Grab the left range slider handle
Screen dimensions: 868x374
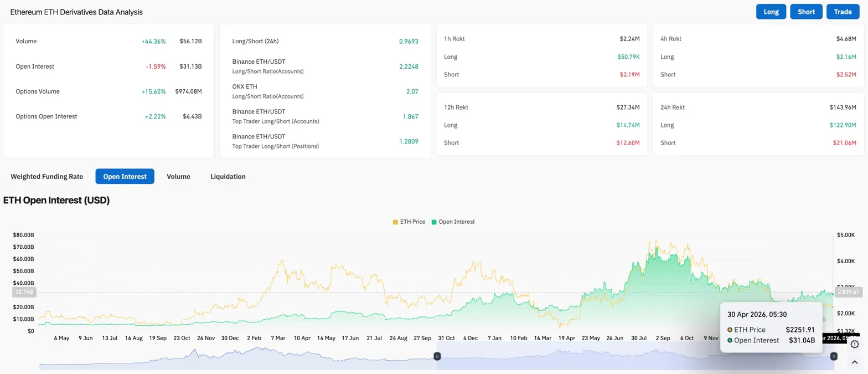[x=437, y=357]
